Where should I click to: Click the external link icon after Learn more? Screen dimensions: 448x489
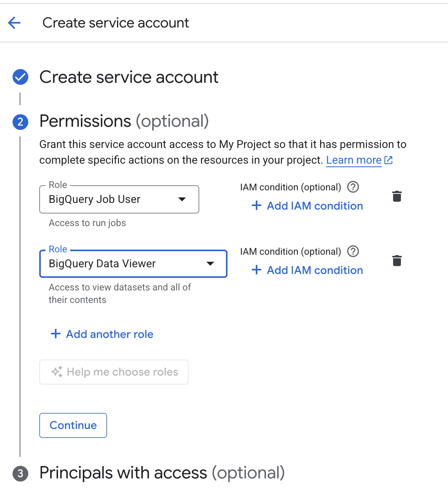(x=388, y=160)
